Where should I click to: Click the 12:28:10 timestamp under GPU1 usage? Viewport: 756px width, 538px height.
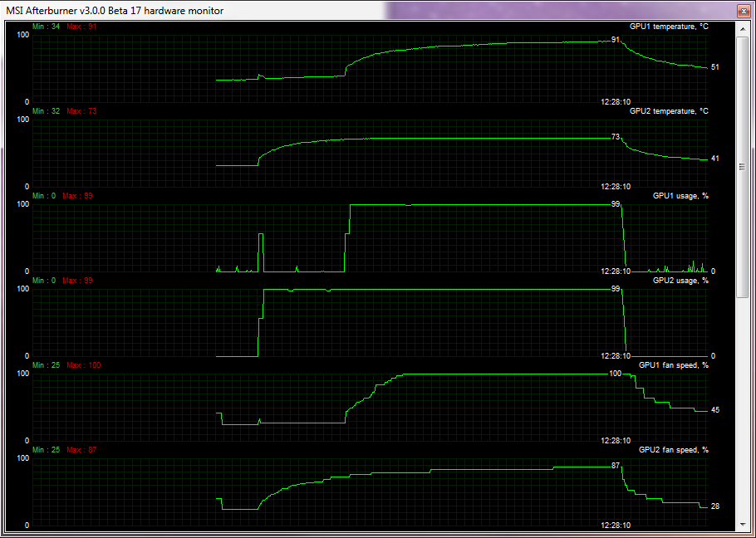click(616, 271)
